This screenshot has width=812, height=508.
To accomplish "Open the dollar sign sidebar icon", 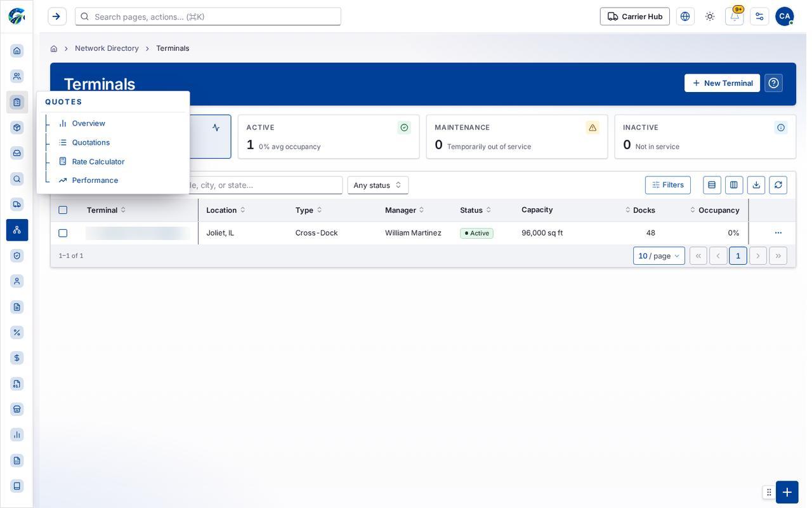I will coord(17,358).
